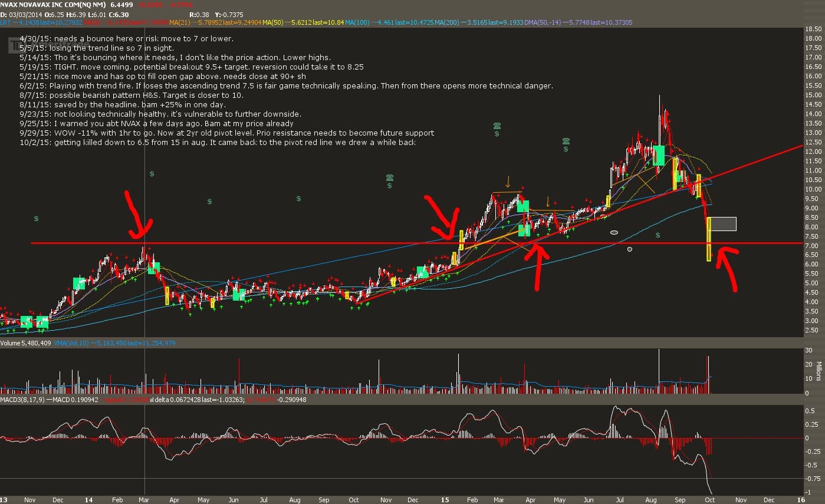
Task: Select the DMA(50,-14) indicator legend
Action: click(x=580, y=22)
